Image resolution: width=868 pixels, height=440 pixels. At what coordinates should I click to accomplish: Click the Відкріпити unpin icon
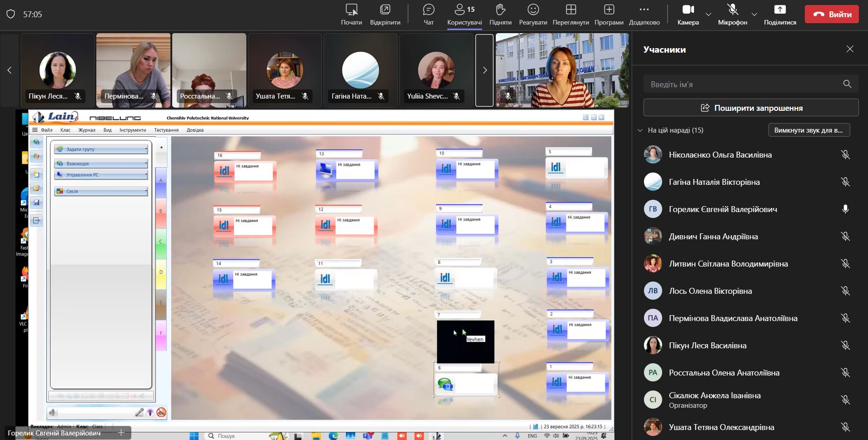coord(385,10)
